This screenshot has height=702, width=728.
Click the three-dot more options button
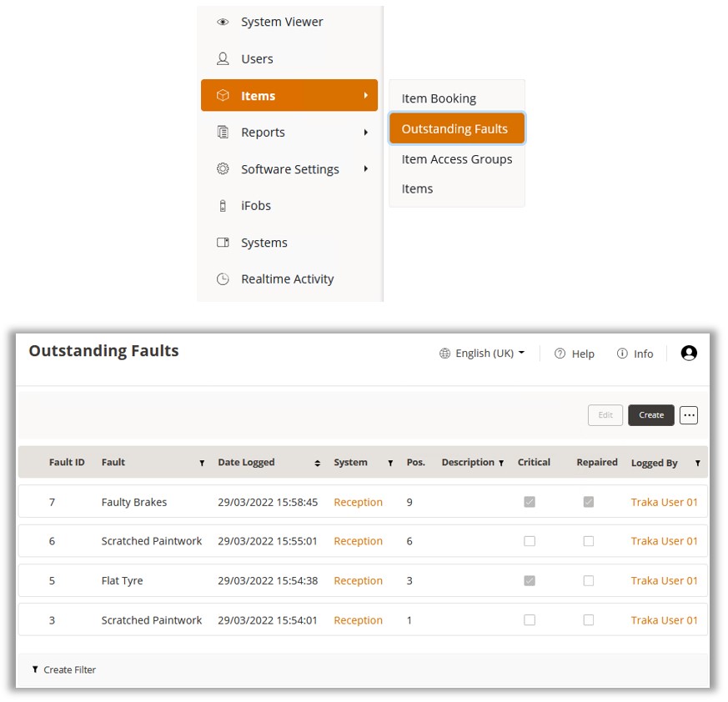(x=688, y=415)
